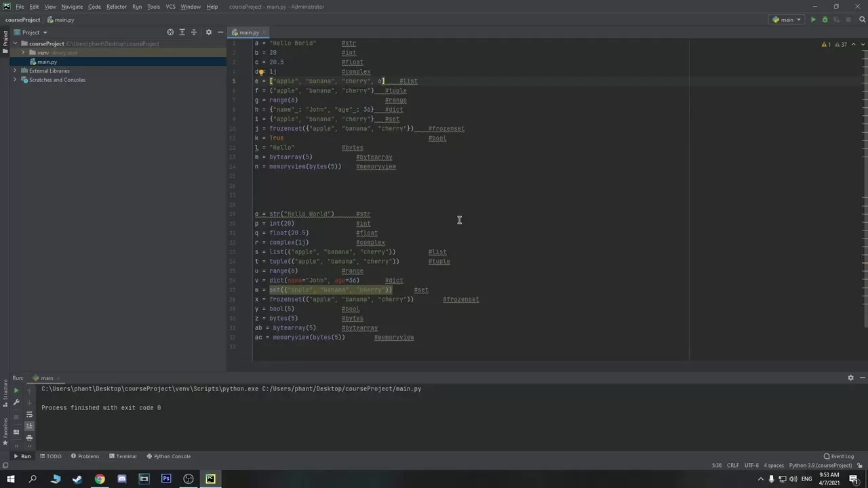Open Run configuration settings with the wrench icon
Screen dimensions: 868x488
(x=16, y=401)
